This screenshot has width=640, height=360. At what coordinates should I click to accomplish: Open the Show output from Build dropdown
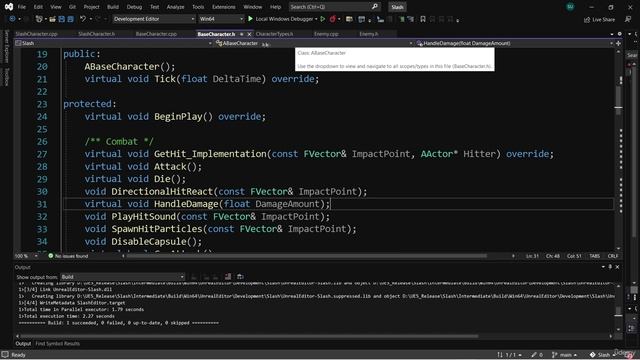point(122,277)
